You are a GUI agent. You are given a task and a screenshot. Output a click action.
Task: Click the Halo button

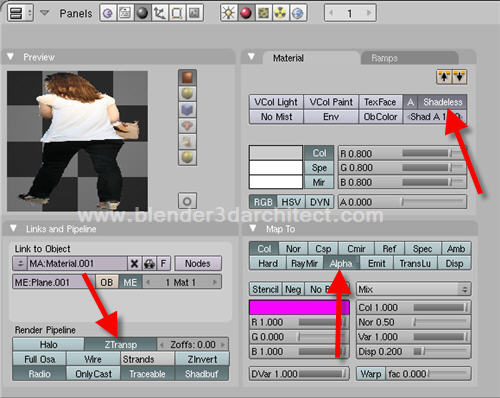pos(48,344)
